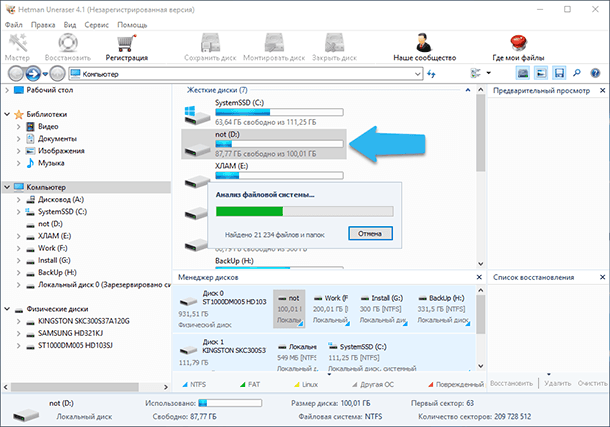Collapse Библиотеки tree node
Screen dimensions: 610x427
pyautogui.click(x=7, y=114)
